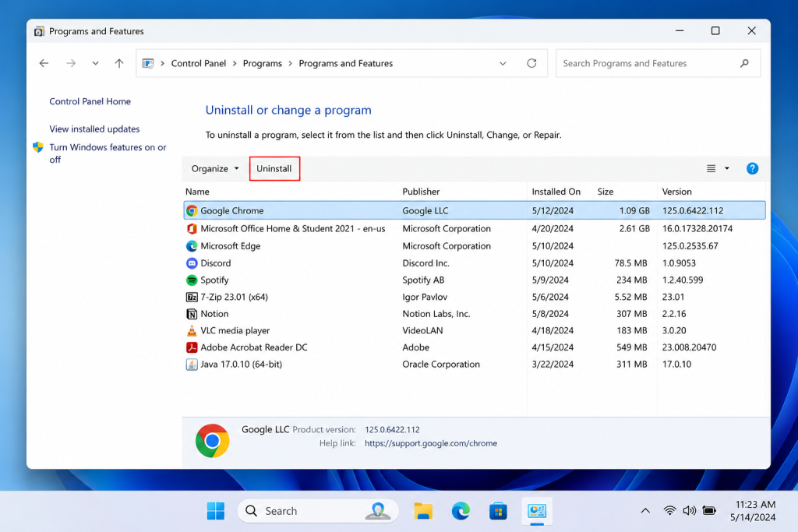
Task: Click the chevron before Control Panel in the address bar
Action: [x=162, y=64]
